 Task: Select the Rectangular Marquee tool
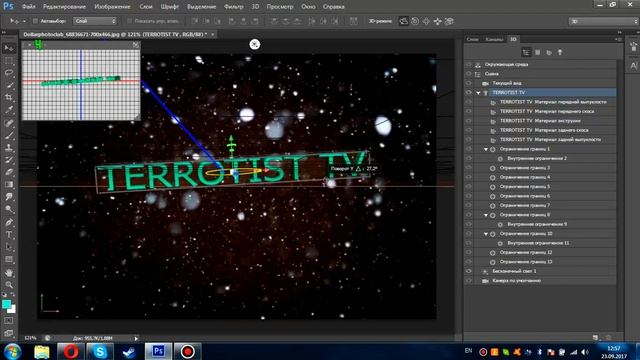click(9, 61)
